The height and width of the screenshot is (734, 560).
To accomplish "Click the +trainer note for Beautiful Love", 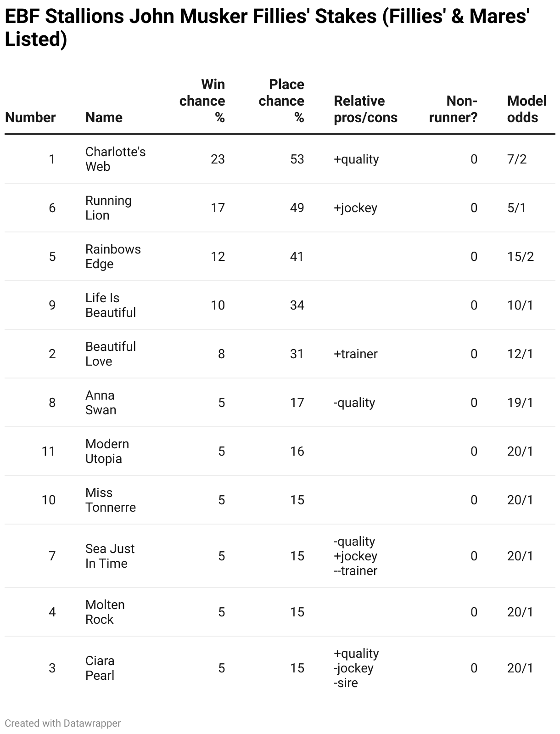I will 356,354.
